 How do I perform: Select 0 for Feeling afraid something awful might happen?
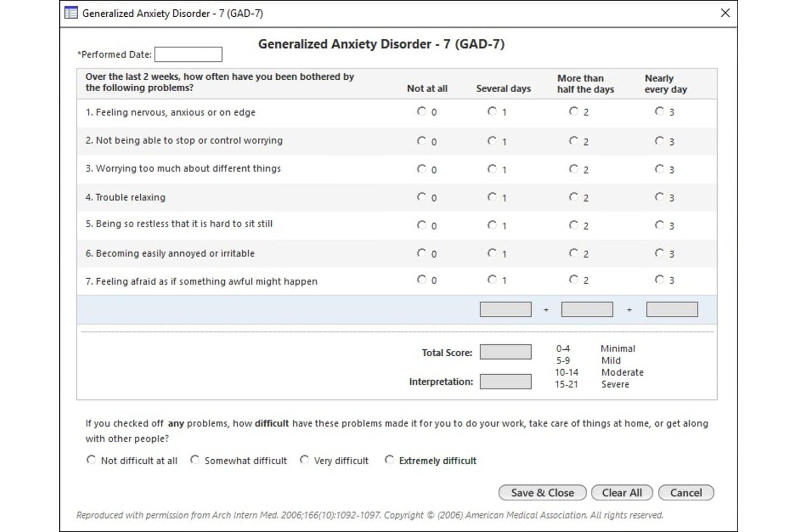pos(421,279)
